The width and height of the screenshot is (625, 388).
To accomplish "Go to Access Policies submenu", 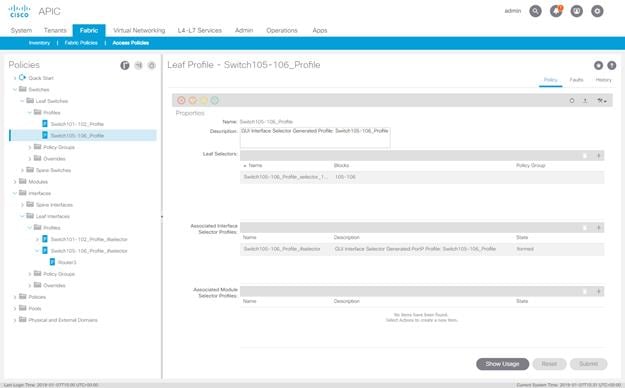I will click(x=131, y=43).
